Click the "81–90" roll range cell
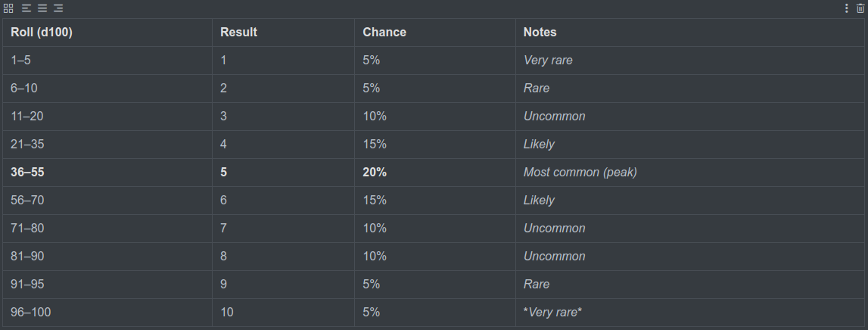 click(x=28, y=257)
